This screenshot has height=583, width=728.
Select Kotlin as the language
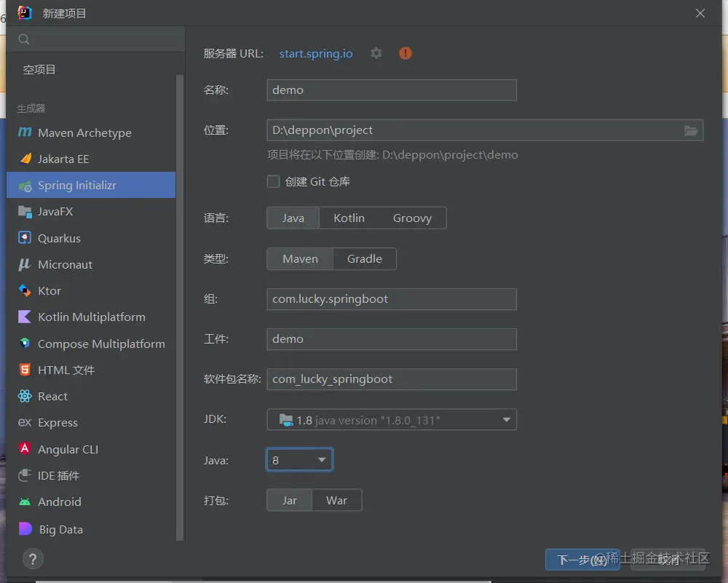349,218
